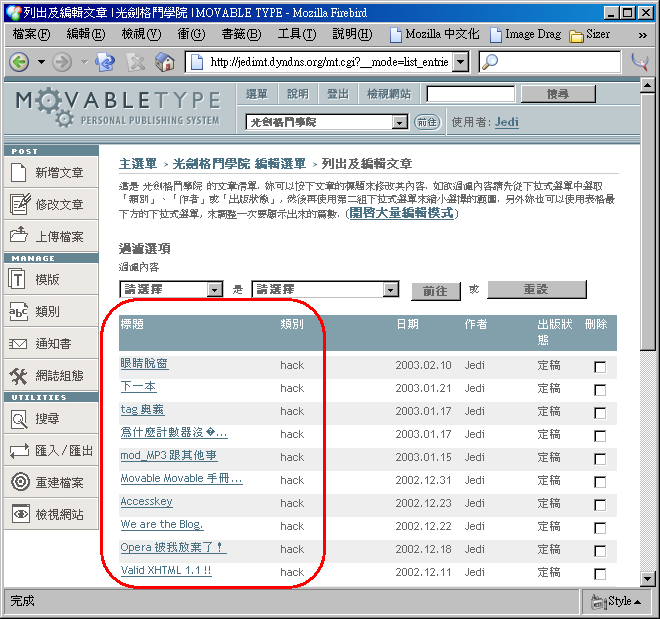Open the 眼睛脫窗 entry link

144,363
